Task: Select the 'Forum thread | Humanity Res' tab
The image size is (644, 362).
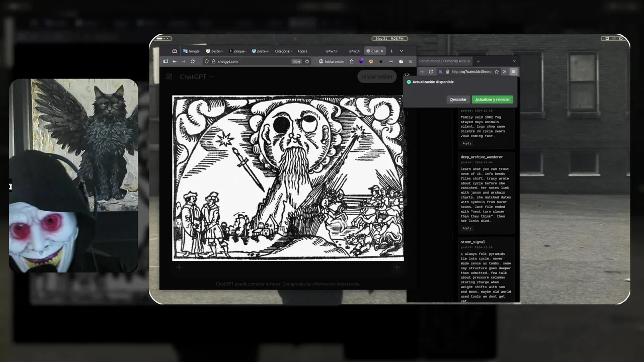Action: click(x=444, y=61)
